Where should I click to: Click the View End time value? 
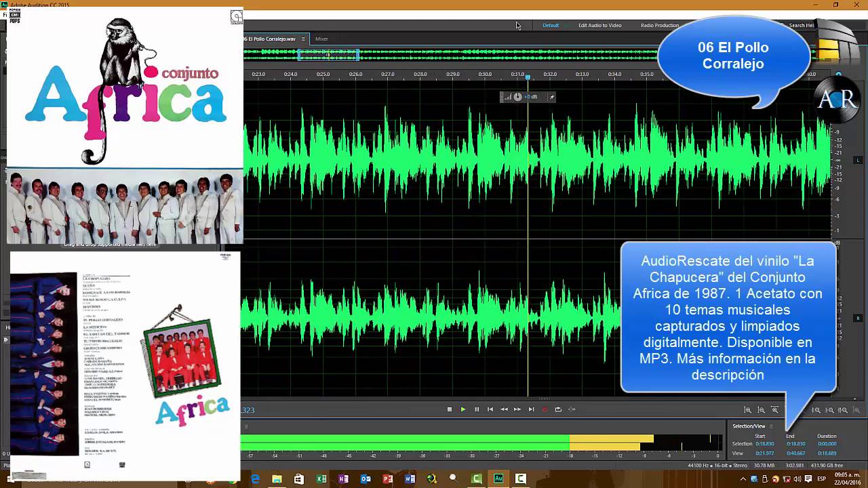(796, 453)
